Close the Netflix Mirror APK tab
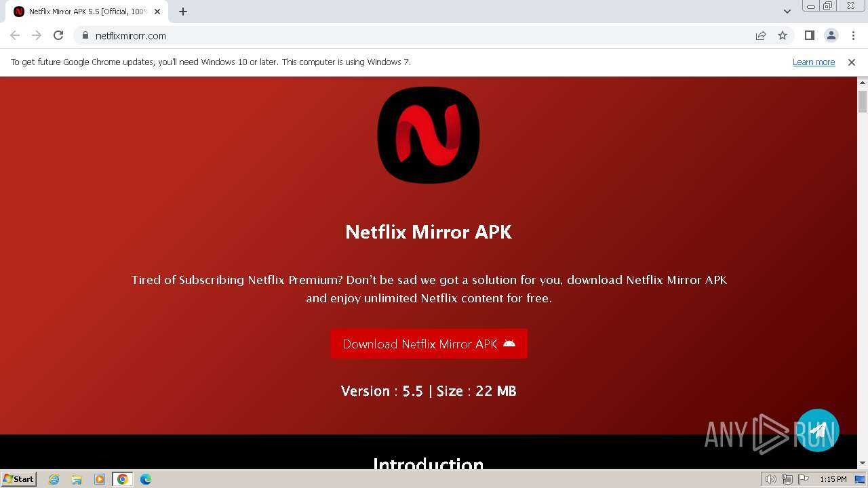The height and width of the screenshot is (488, 868). (157, 12)
